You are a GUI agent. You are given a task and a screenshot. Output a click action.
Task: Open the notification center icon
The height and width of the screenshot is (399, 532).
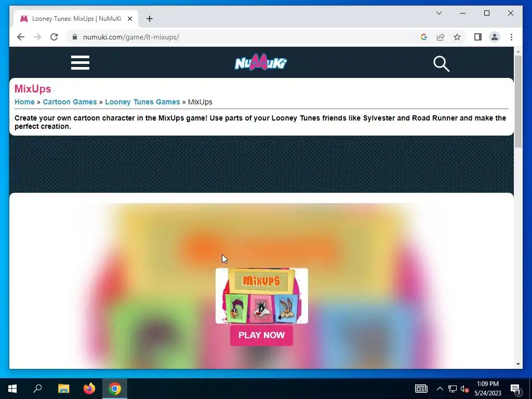515,389
